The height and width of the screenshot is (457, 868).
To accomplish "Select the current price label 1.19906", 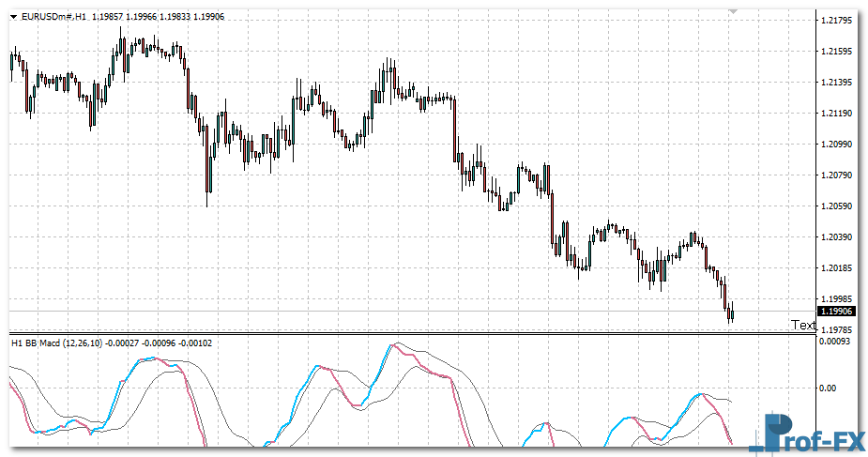I will click(x=835, y=312).
